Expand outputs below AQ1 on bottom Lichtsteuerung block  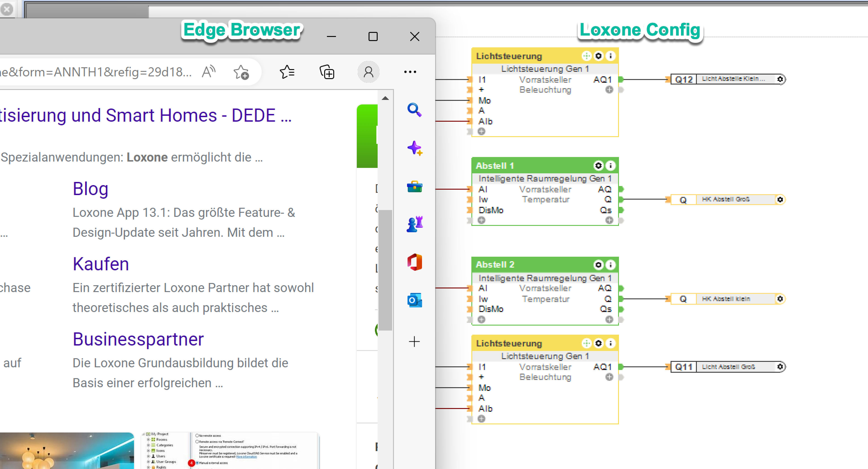[609, 377]
